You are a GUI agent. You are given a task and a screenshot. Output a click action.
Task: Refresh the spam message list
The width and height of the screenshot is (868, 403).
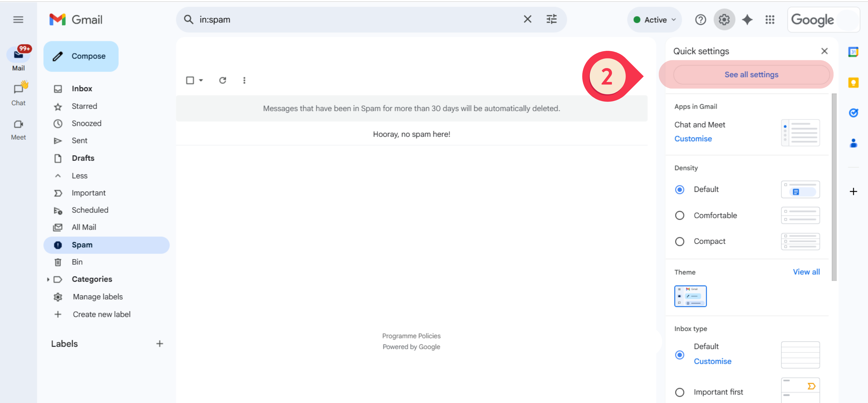click(x=222, y=80)
